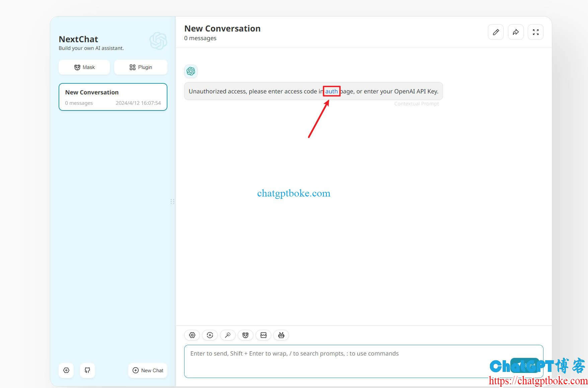Click the share arrow icon in header
Screen dimensions: 588x388
pyautogui.click(x=516, y=32)
